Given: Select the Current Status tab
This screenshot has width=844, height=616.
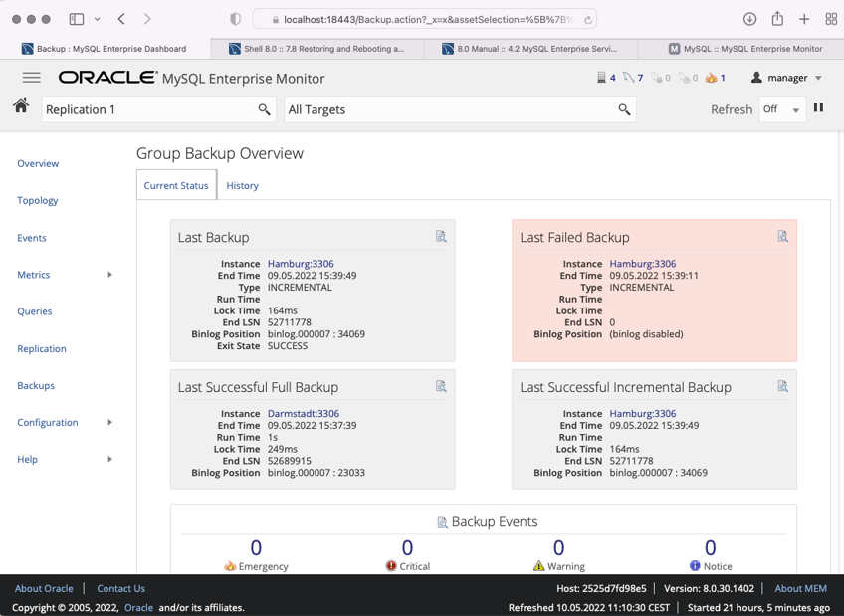Looking at the screenshot, I should pos(176,185).
